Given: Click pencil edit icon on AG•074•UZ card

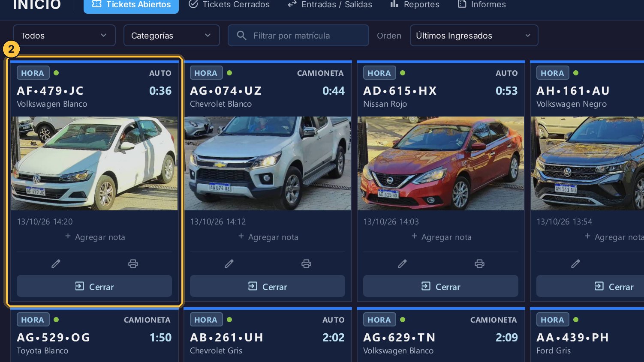Looking at the screenshot, I should (x=229, y=264).
